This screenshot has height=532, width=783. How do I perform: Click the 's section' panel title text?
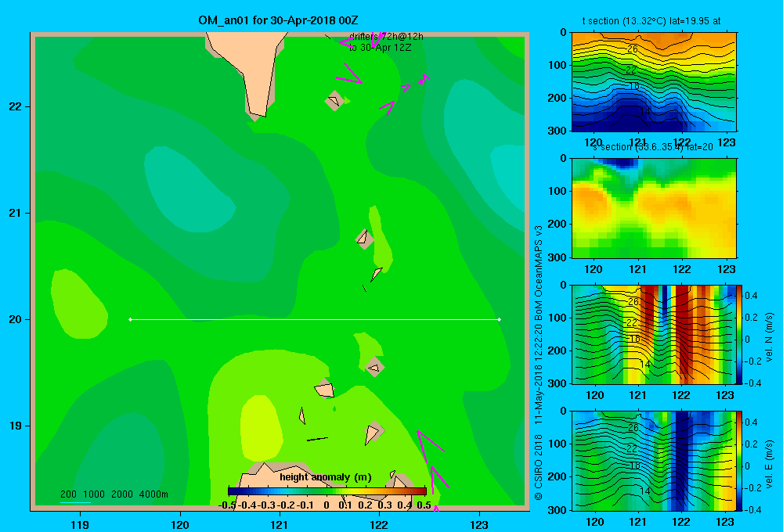(652, 147)
